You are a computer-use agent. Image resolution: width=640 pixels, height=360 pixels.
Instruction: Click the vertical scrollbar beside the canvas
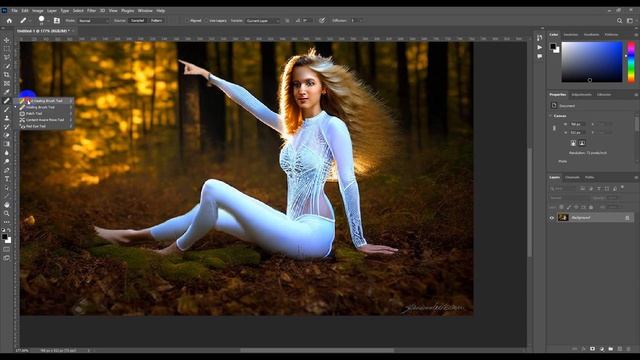(x=530, y=202)
